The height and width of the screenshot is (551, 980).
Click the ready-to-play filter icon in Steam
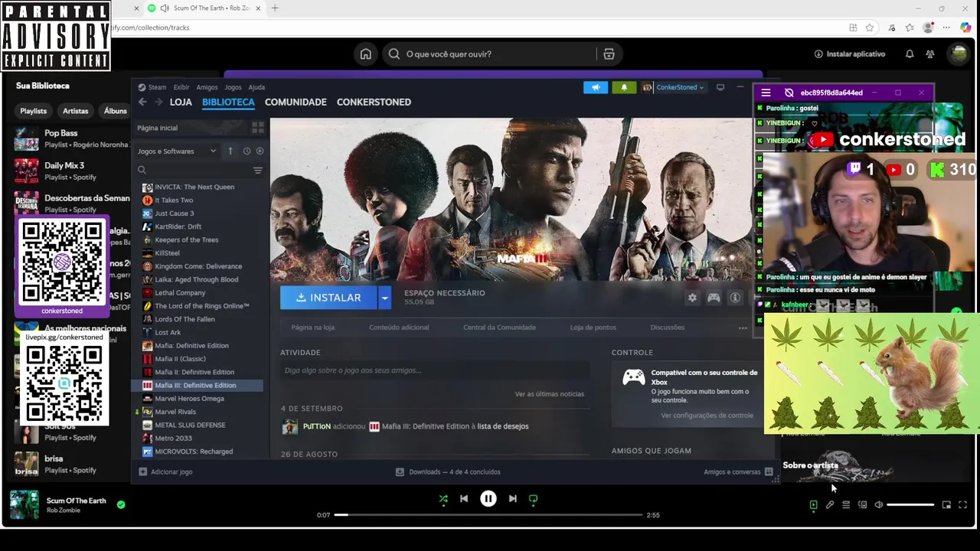pos(260,151)
